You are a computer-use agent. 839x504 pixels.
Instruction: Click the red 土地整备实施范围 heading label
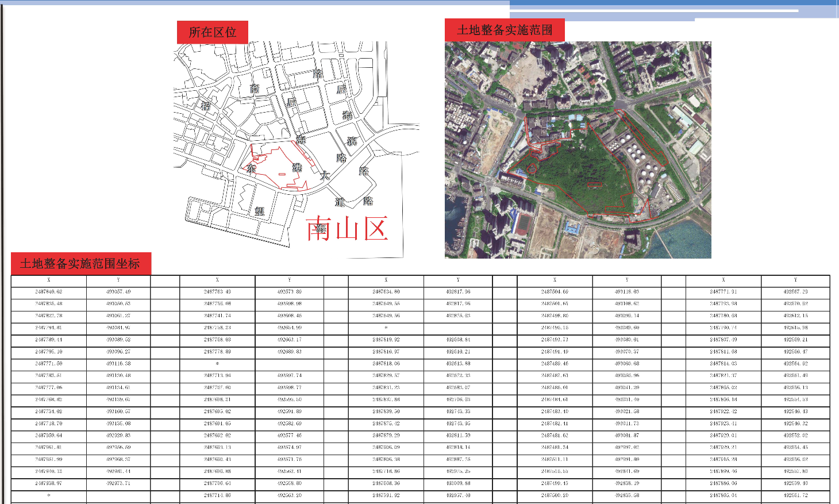click(x=504, y=30)
